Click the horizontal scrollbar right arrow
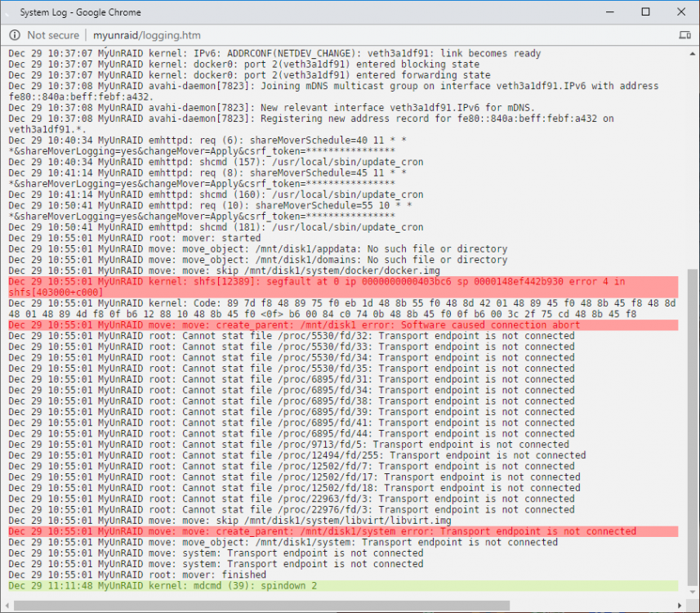700x613 pixels. click(x=680, y=606)
